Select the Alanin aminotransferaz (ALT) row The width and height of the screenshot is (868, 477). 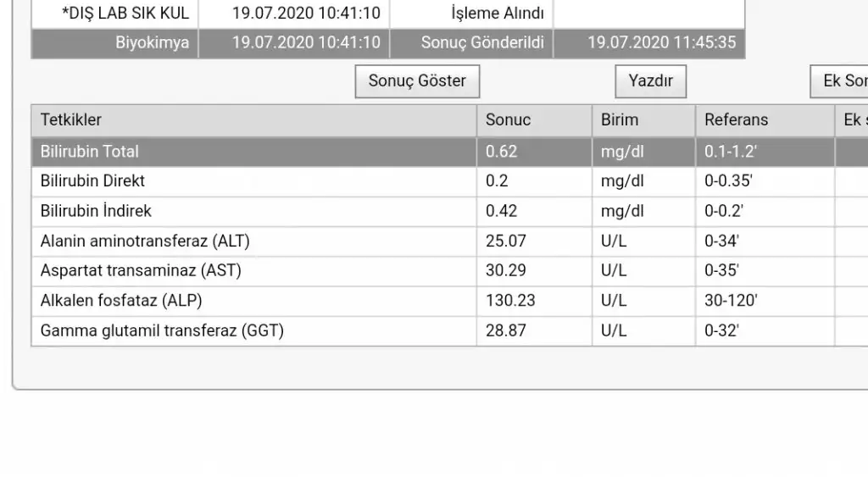(449, 241)
